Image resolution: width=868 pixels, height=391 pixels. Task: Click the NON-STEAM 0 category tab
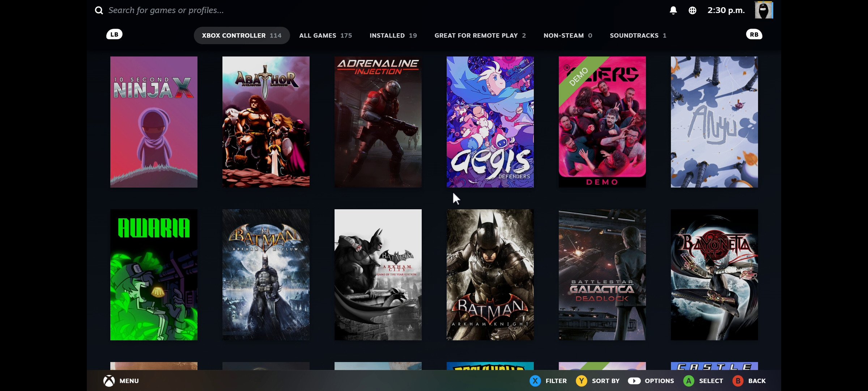coord(567,35)
